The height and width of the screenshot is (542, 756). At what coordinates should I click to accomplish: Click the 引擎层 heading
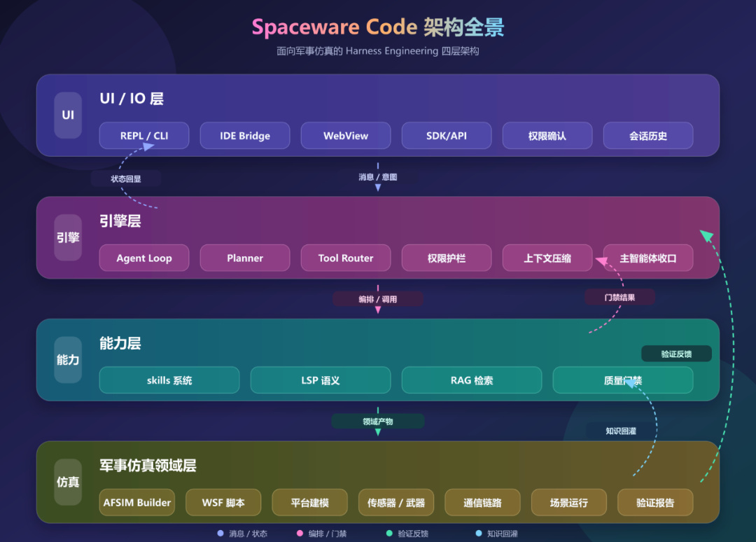point(120,221)
